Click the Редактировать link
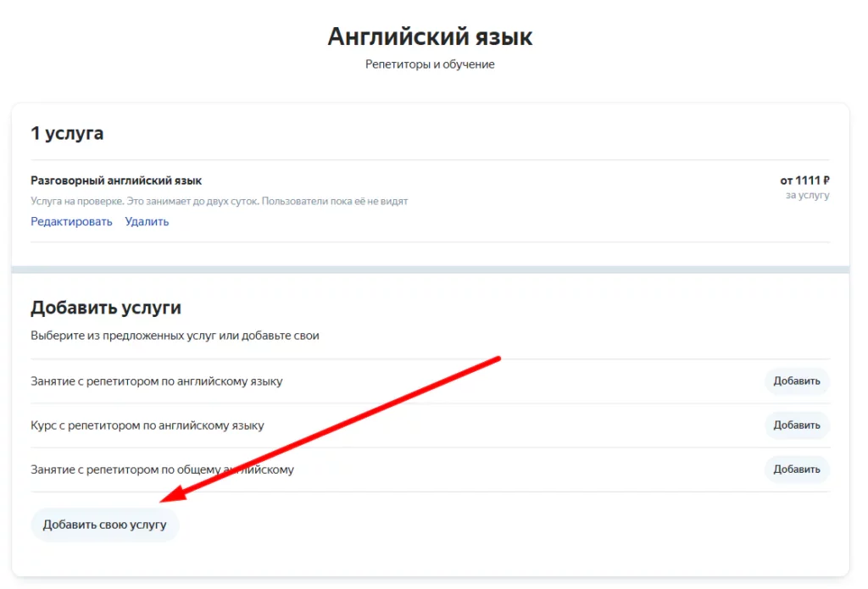The height and width of the screenshot is (589, 868). [x=71, y=221]
